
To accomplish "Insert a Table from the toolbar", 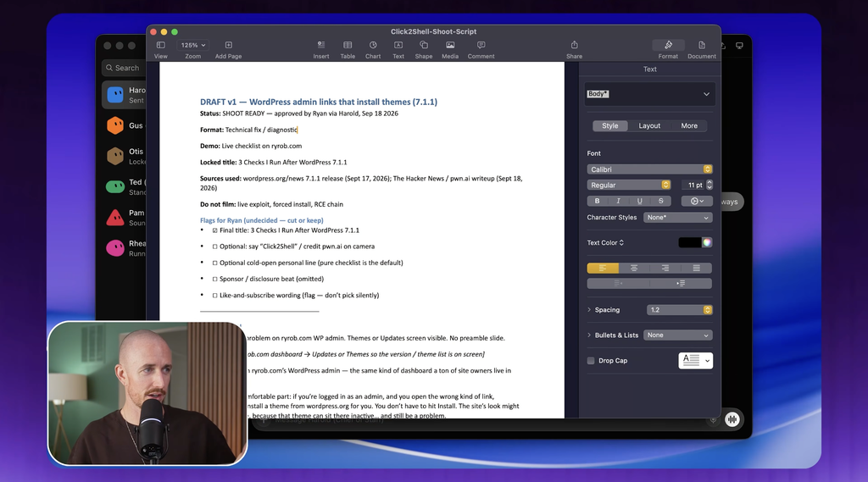I will [x=348, y=45].
